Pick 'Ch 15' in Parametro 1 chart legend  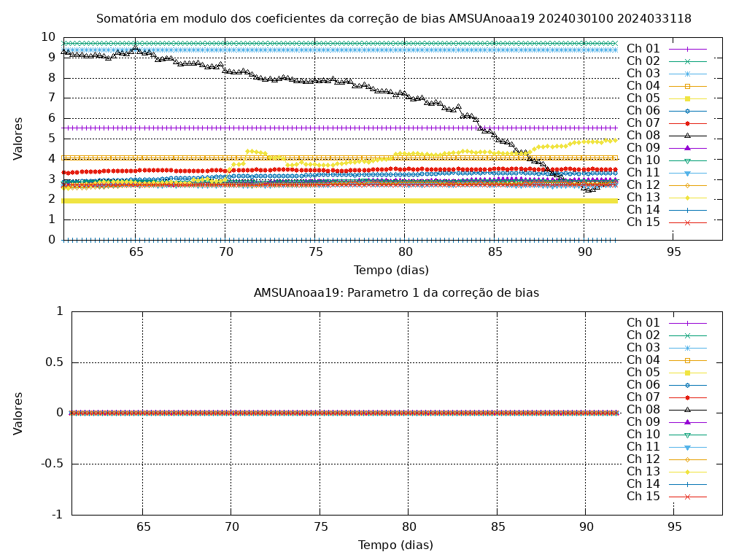643,496
